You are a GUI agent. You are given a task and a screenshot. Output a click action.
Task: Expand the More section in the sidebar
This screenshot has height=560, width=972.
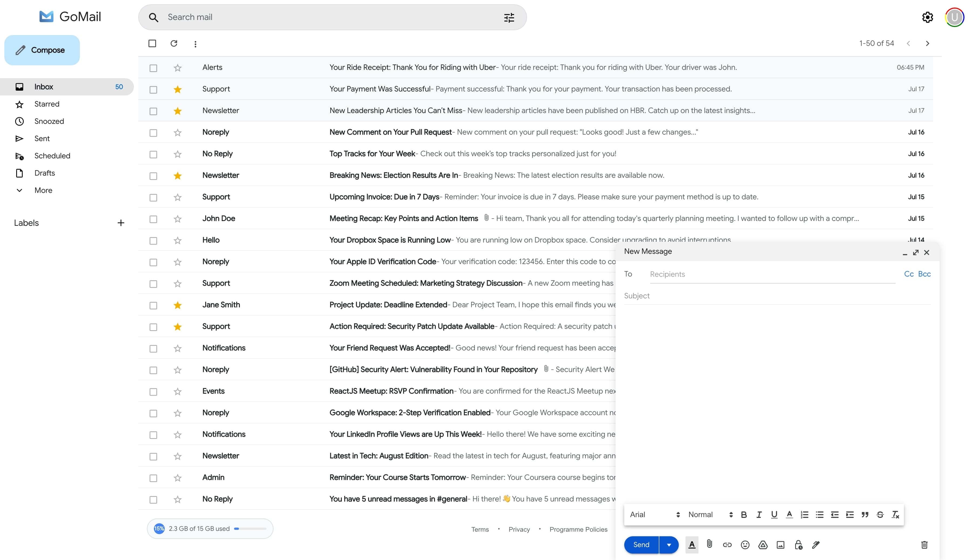pyautogui.click(x=43, y=190)
